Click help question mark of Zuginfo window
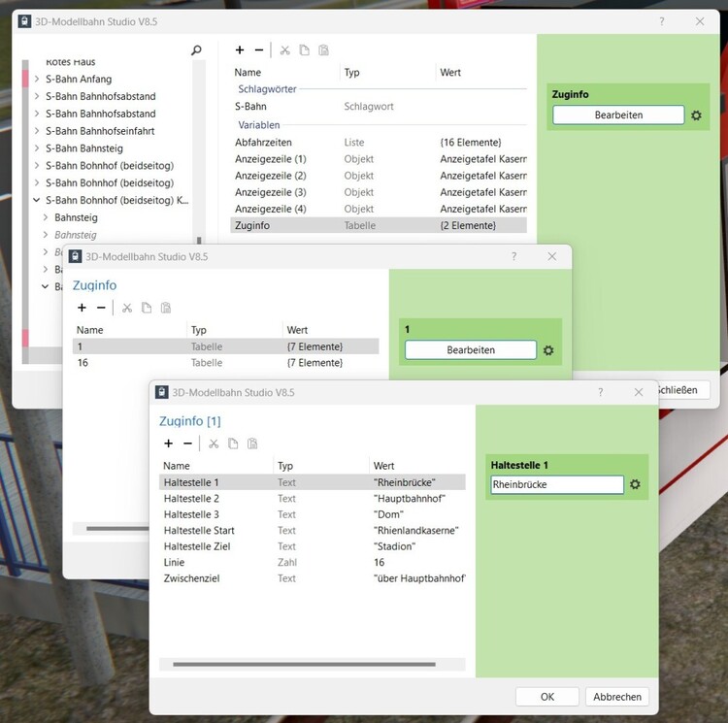Image resolution: width=728 pixels, height=723 pixels. [513, 256]
